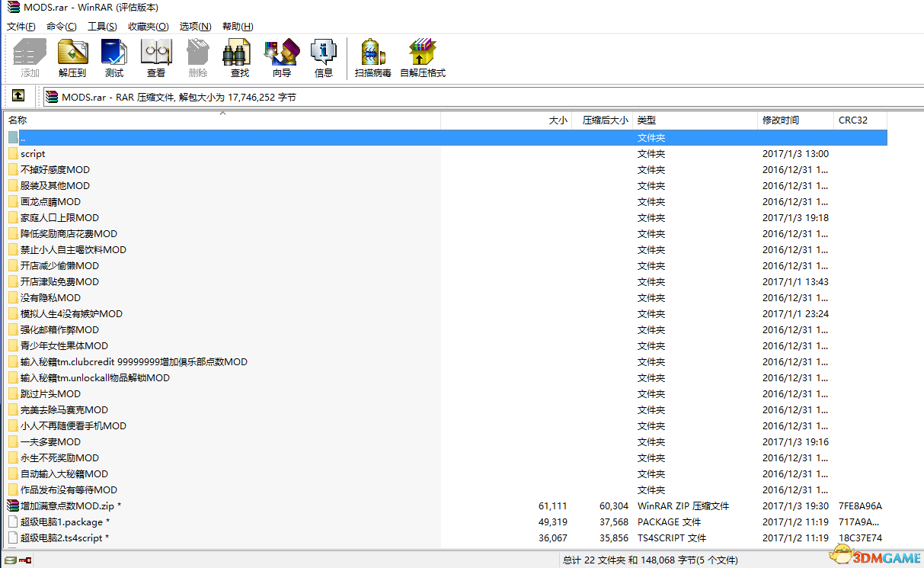Click the archive icon in the address bar
Image resolution: width=924 pixels, height=568 pixels.
click(52, 97)
